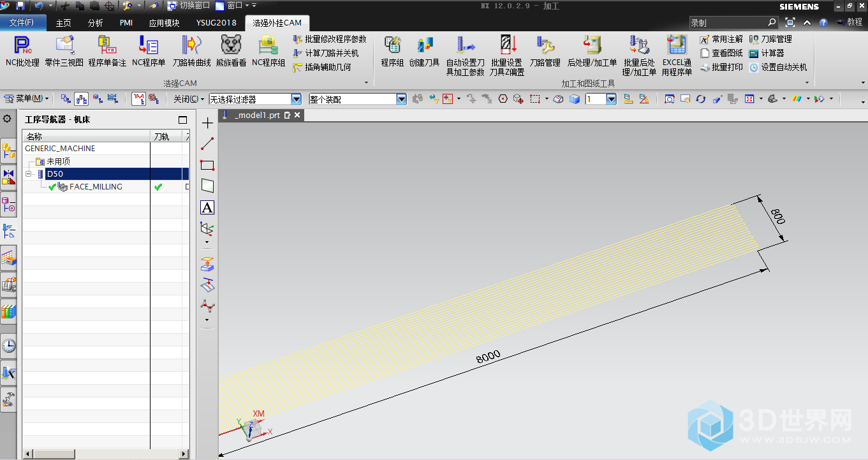This screenshot has height=460, width=868.
Task: Click the 录制 search input field
Action: [733, 22]
